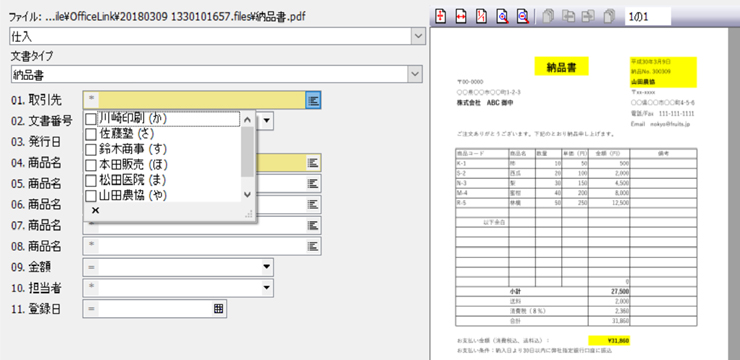The image size is (740, 360).
Task: Click the 小計 27,500 amount in preview
Action: (620, 292)
